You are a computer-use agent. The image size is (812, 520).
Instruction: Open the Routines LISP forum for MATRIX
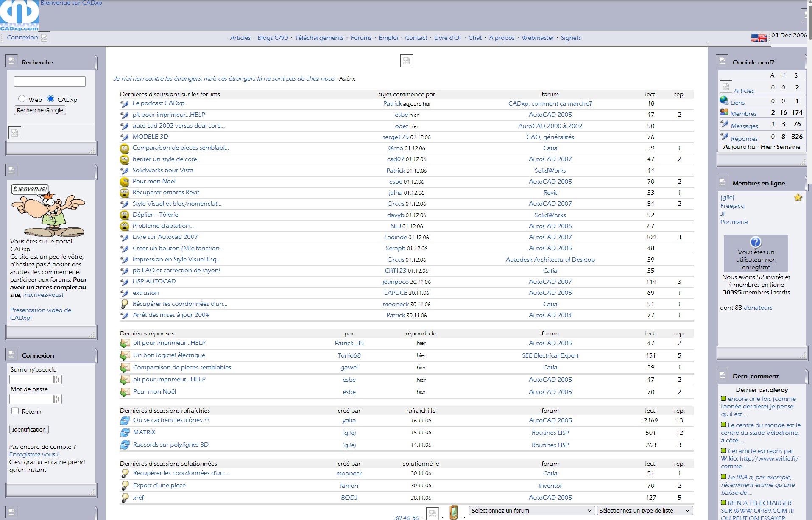pos(550,433)
